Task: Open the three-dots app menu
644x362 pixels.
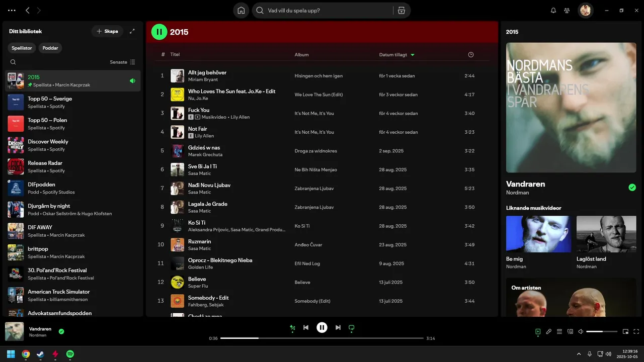Action: coord(12,10)
